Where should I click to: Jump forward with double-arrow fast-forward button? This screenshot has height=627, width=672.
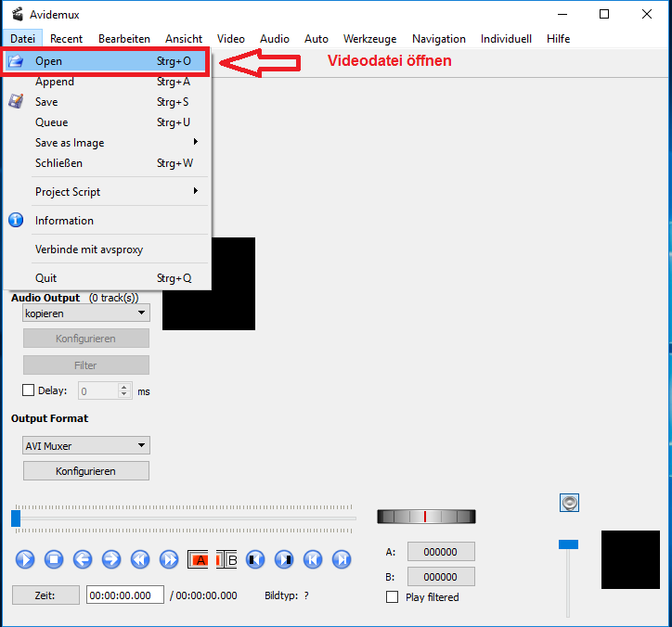tap(169, 559)
